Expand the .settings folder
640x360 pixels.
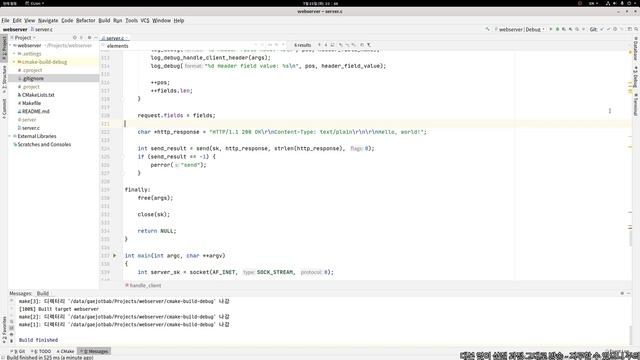pos(15,54)
